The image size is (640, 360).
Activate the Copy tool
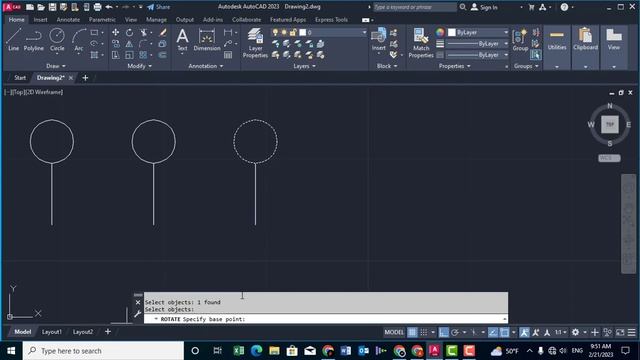116,44
